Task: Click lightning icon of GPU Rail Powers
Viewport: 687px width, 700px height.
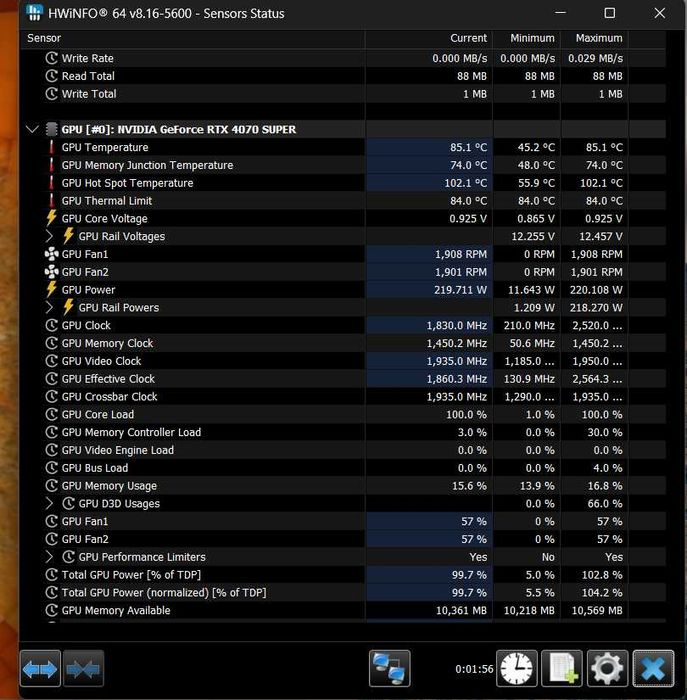Action: (68, 308)
